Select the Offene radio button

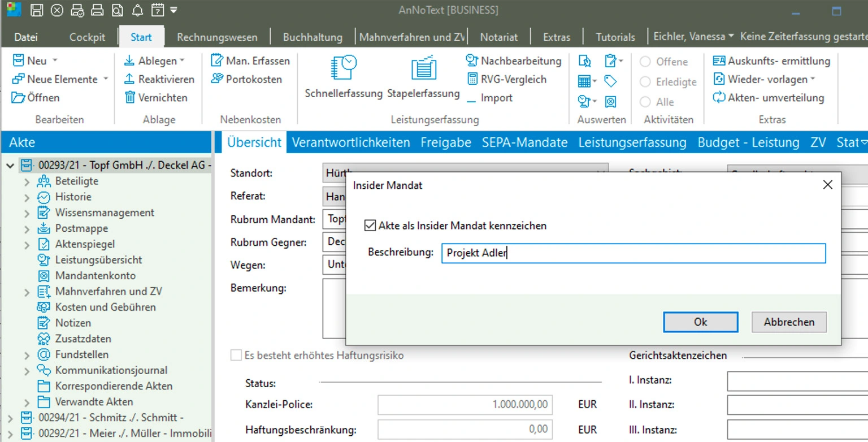click(645, 62)
